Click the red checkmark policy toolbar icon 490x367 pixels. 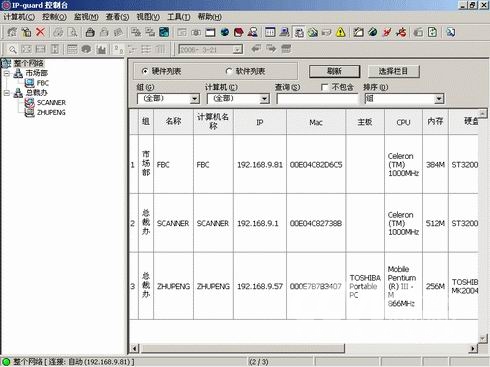(x=387, y=32)
